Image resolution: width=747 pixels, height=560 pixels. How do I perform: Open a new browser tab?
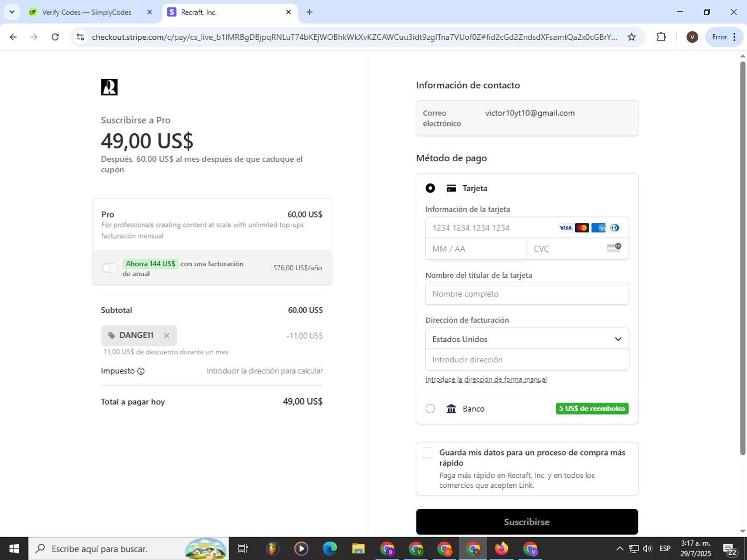coord(310,12)
